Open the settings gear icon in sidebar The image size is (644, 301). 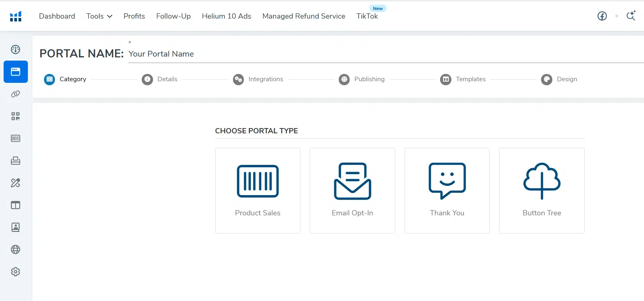click(16, 272)
